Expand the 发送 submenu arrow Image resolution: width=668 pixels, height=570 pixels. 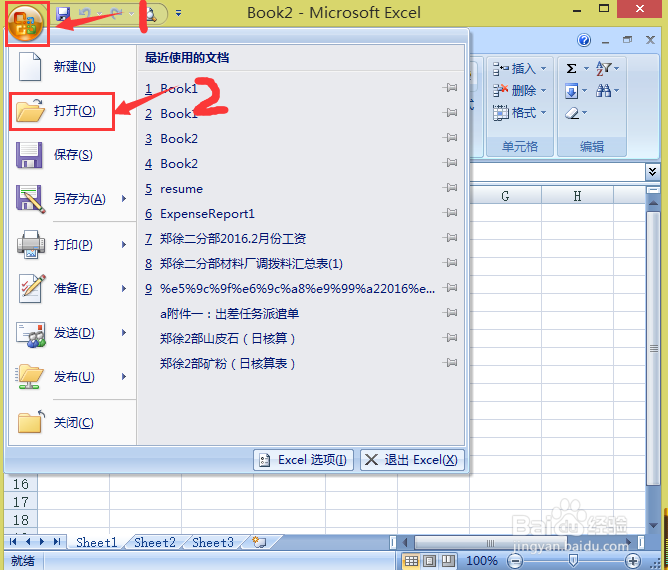[124, 332]
